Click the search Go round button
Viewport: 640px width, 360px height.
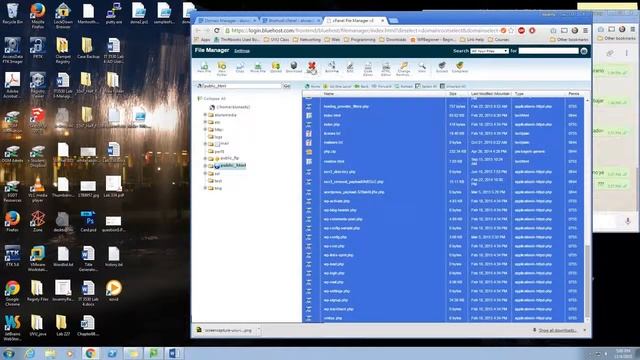pos(584,51)
